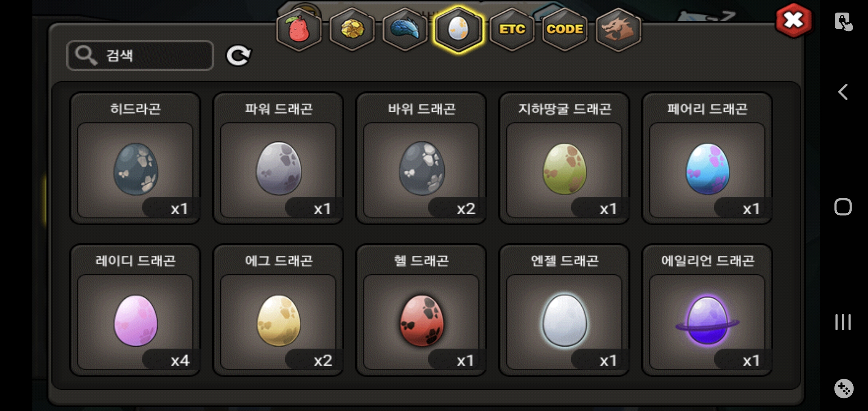Open the red fruit food tab

(299, 29)
